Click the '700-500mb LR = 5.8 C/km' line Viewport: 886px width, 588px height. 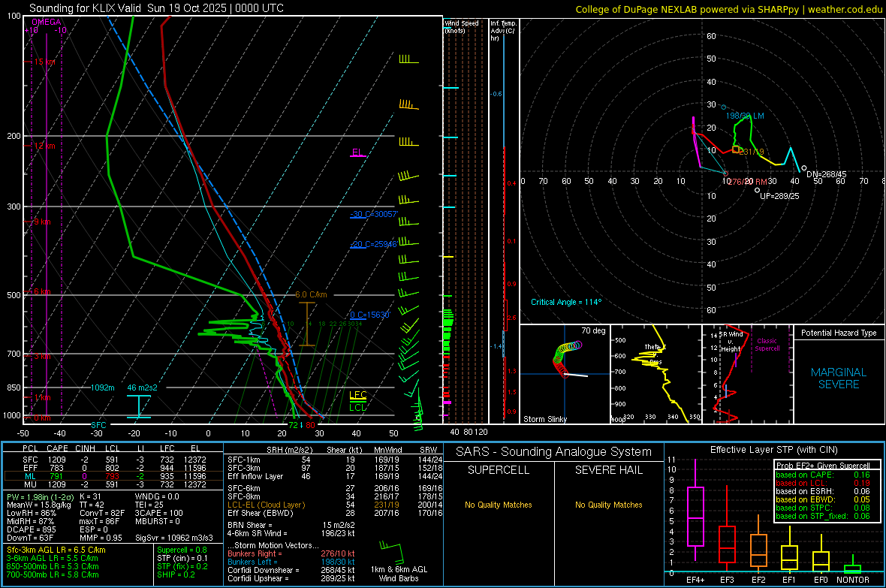[x=53, y=574]
